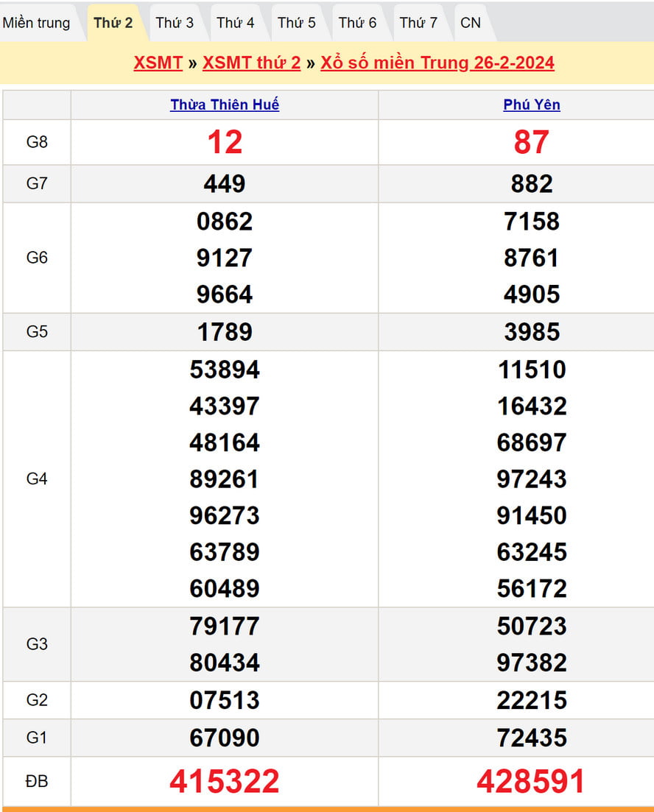The image size is (654, 812).
Task: Select the G4 row label cell
Action: 37,479
